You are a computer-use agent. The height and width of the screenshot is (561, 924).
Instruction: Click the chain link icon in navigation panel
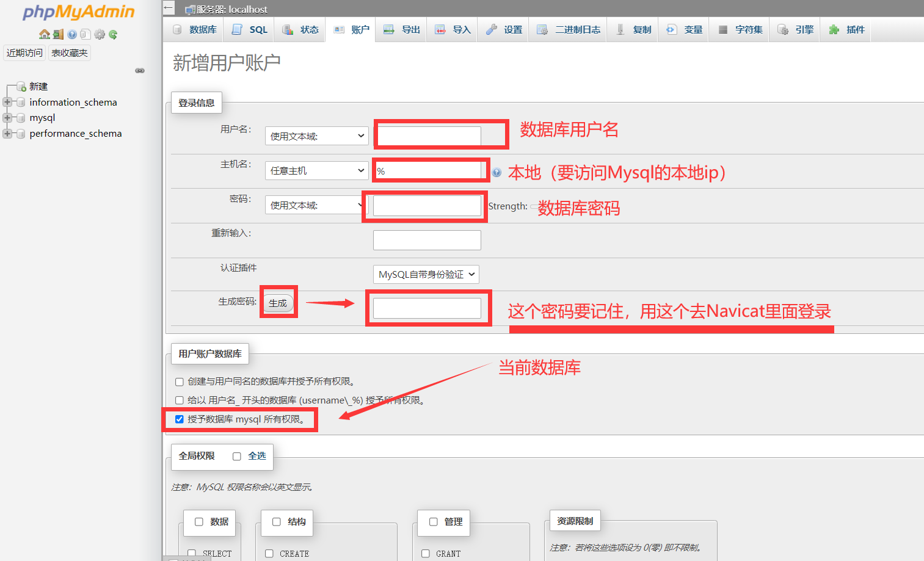[140, 70]
